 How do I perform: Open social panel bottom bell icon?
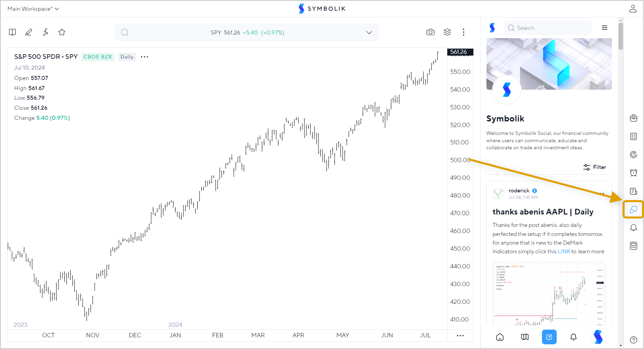[x=573, y=337]
